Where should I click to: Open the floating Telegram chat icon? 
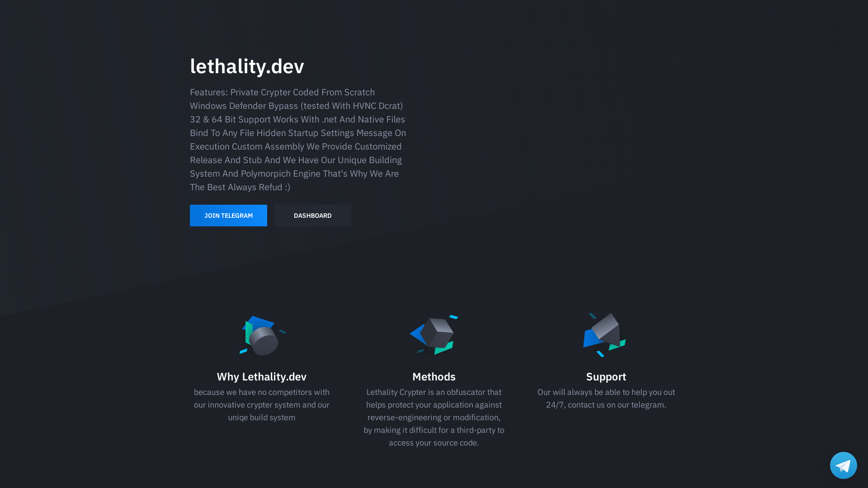click(x=843, y=465)
